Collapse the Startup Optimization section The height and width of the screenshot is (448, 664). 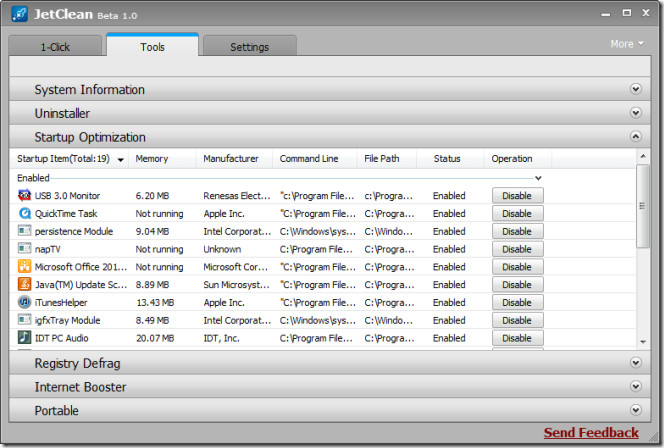[636, 136]
